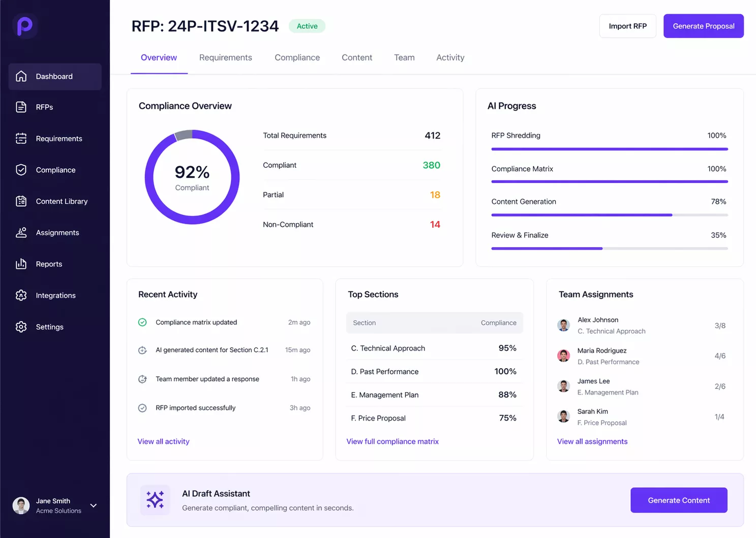
Task: Click the Content Generation progress bar
Action: tap(610, 215)
